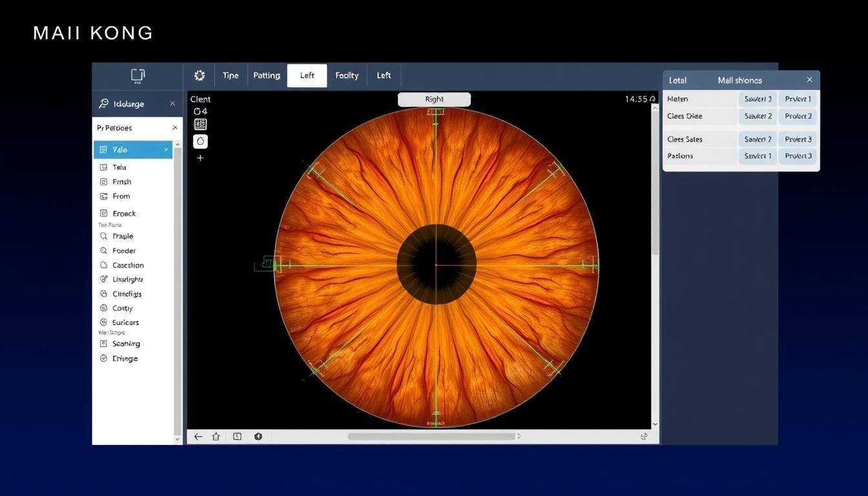Viewport: 868px width, 496px height.
Task: Click the home icon in the bottom toolbar
Action: [216, 435]
